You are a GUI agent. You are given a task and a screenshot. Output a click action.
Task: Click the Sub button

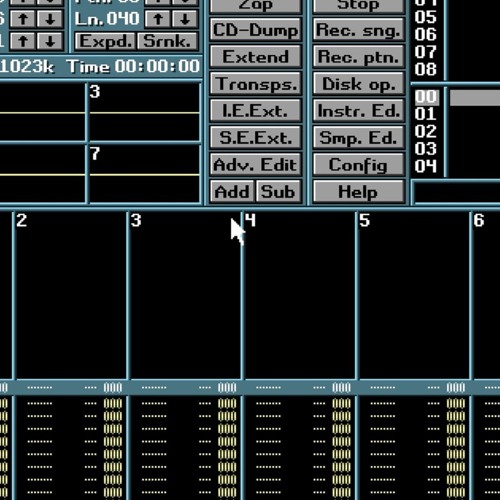coord(278,192)
